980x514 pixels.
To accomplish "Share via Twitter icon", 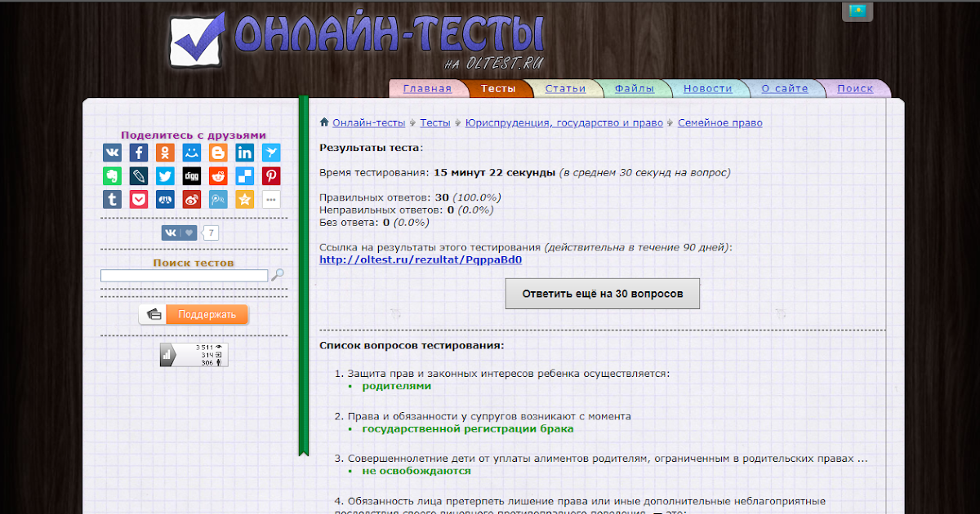I will (165, 176).
